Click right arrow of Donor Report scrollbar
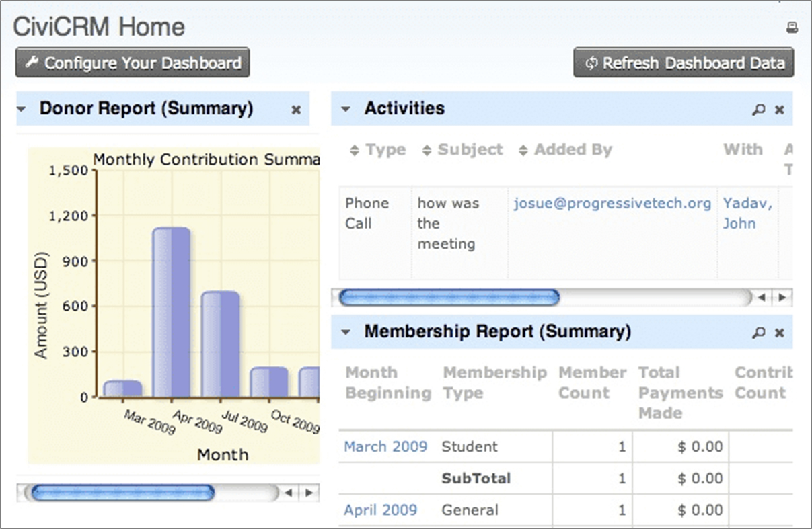Viewport: 812px width, 529px height. tap(309, 493)
